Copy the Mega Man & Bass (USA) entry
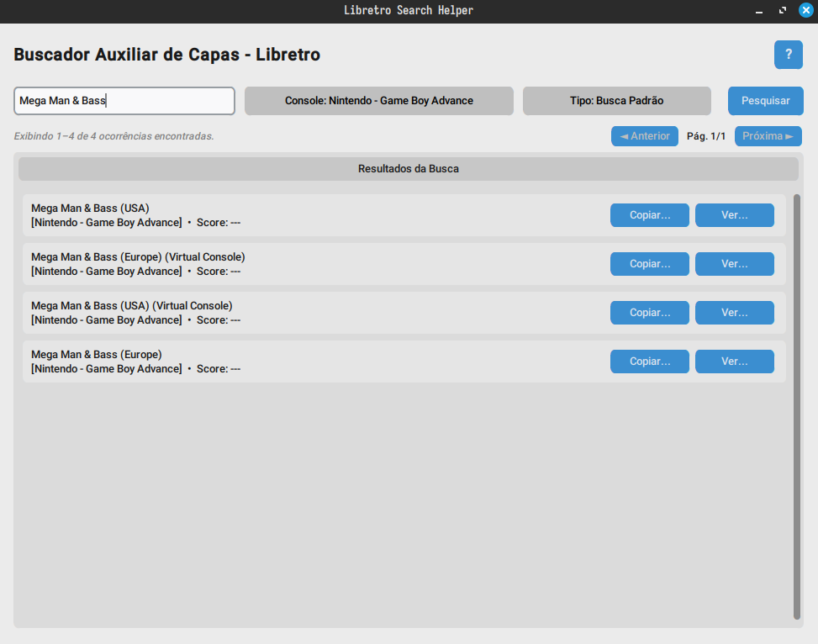The image size is (818, 644). point(650,215)
